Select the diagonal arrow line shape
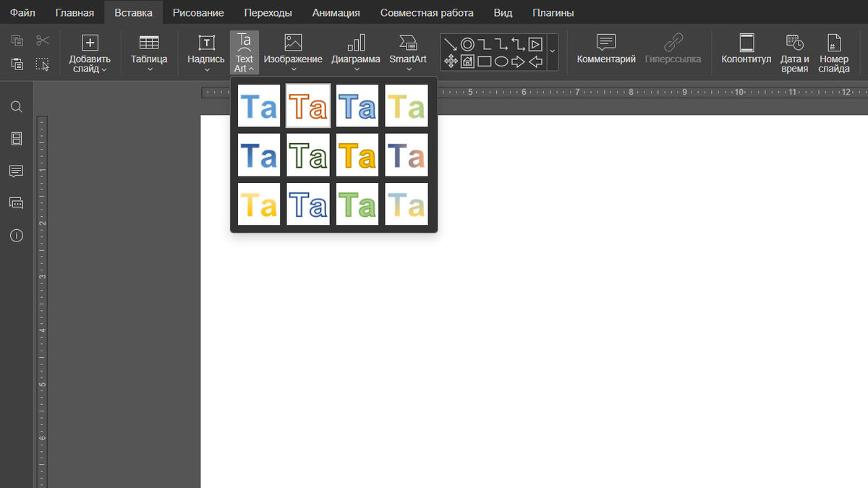This screenshot has width=868, height=488. [451, 45]
